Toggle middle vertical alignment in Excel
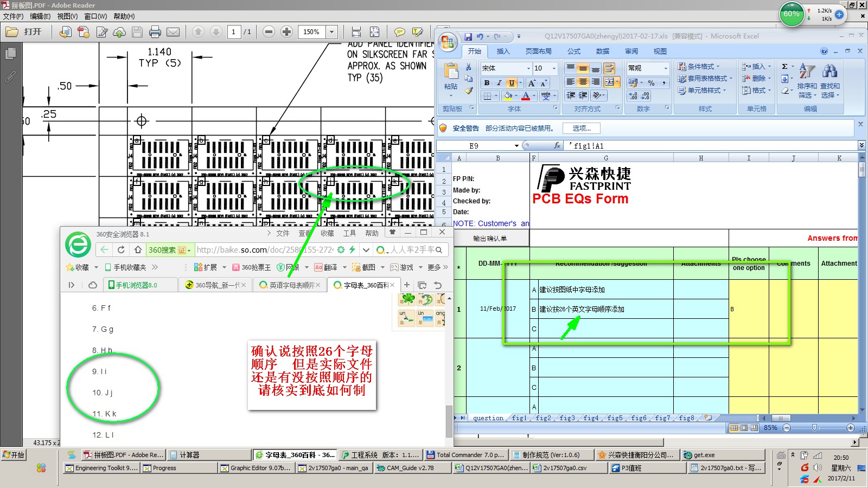 (583, 68)
